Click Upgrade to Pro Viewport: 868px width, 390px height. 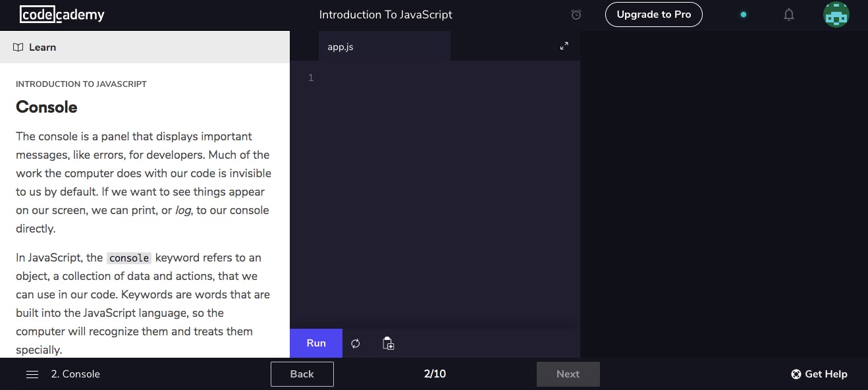pyautogui.click(x=653, y=14)
